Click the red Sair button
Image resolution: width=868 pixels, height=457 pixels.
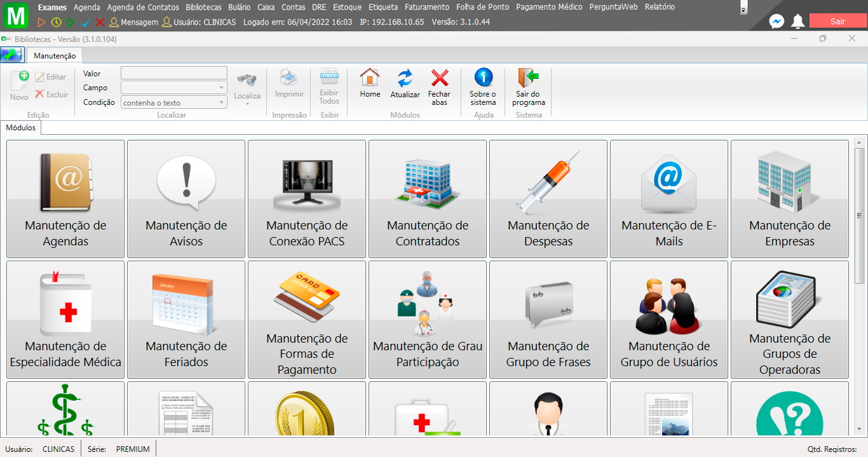point(837,20)
